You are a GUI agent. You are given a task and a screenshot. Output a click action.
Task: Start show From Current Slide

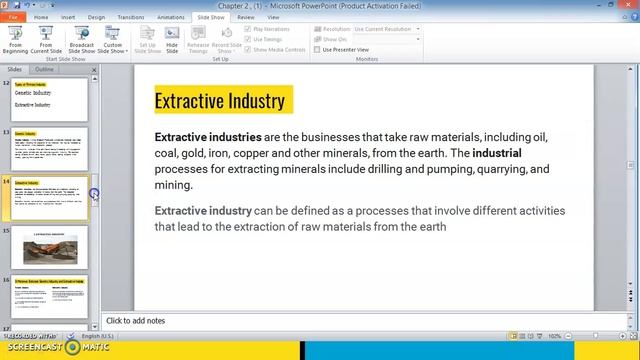tap(46, 40)
